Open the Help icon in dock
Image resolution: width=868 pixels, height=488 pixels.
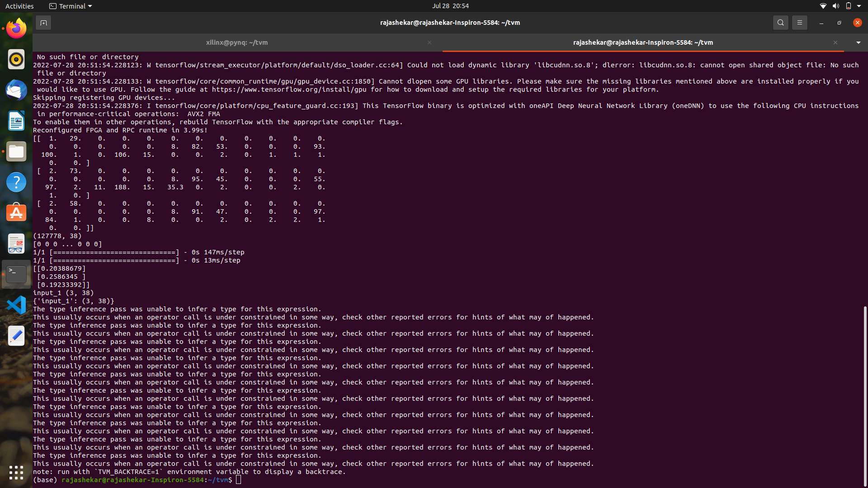pyautogui.click(x=16, y=182)
